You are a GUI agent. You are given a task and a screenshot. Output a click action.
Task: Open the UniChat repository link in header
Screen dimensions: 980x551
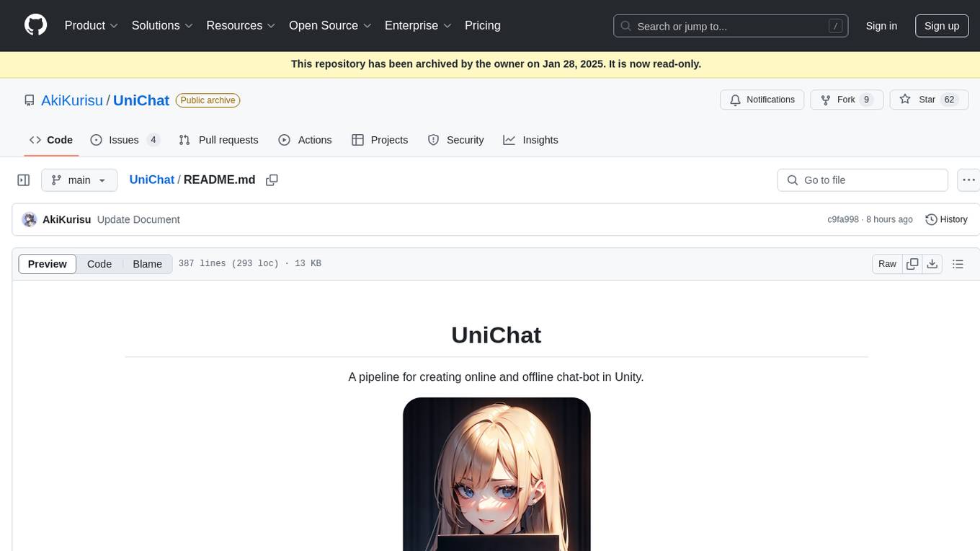(x=141, y=100)
